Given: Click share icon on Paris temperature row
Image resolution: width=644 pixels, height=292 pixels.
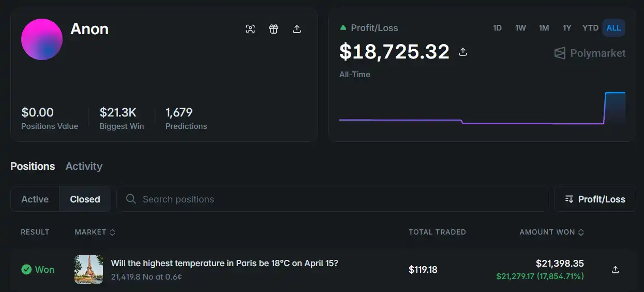Looking at the screenshot, I should [615, 270].
